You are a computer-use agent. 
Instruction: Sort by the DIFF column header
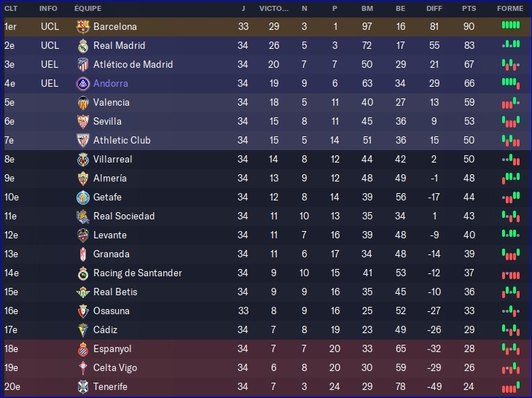coord(434,9)
